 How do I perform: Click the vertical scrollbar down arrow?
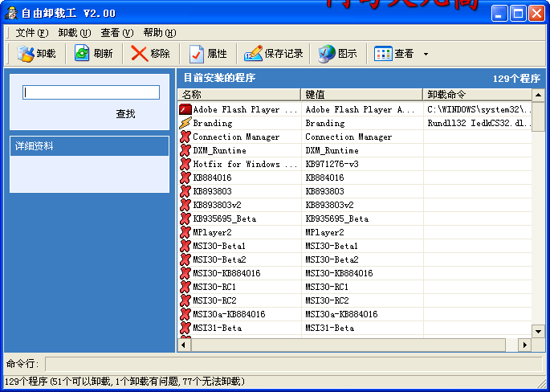(539, 330)
